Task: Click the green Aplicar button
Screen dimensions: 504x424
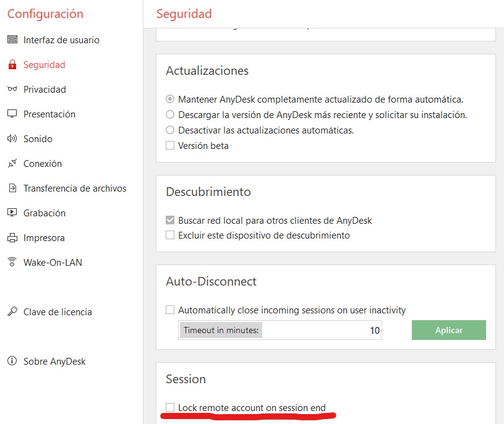Action: pyautogui.click(x=449, y=330)
